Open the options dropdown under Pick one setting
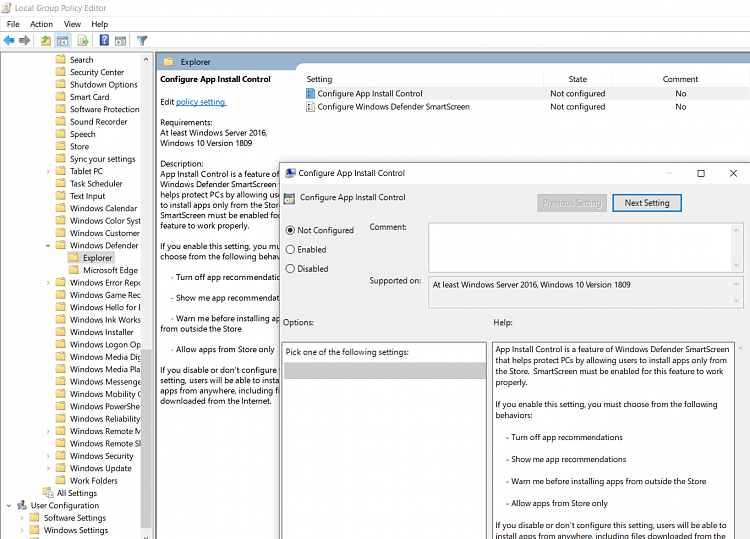Viewport: 750px width, 539px height. (x=385, y=371)
